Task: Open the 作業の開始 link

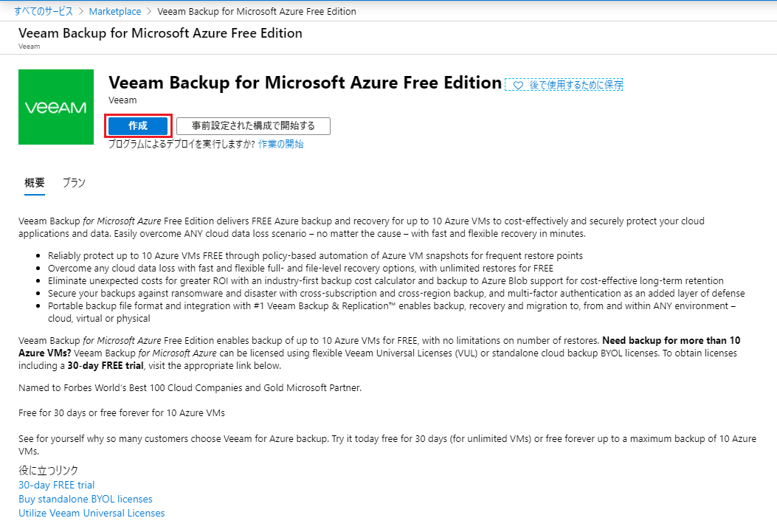Action: click(281, 144)
